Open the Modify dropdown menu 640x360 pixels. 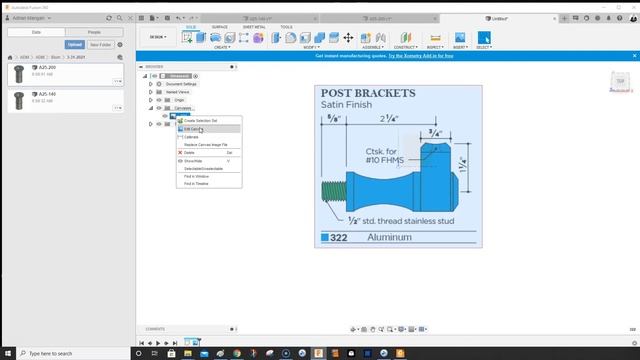coord(311,47)
